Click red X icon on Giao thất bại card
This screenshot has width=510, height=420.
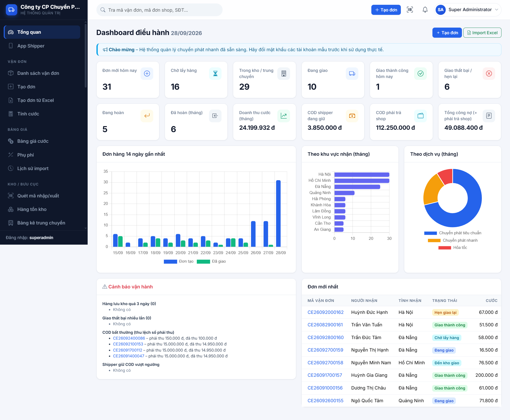click(489, 73)
